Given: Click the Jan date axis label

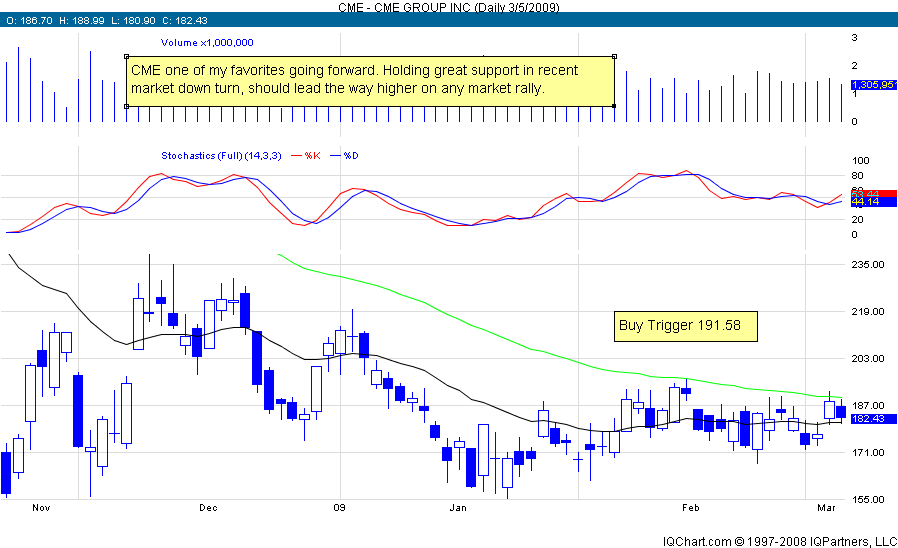Looking at the screenshot, I should pos(458,507).
